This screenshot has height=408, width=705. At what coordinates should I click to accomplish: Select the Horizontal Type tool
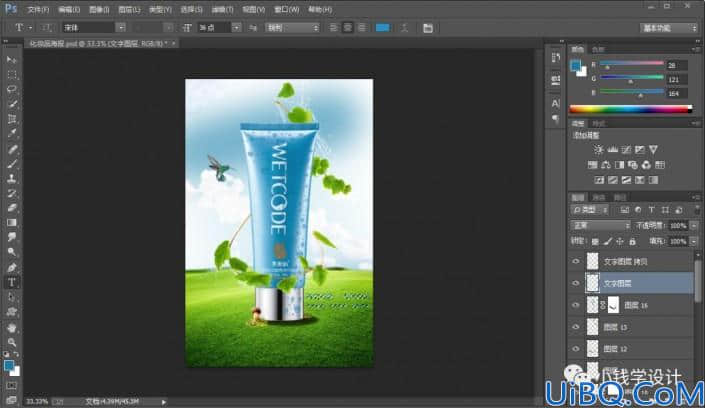tap(12, 282)
